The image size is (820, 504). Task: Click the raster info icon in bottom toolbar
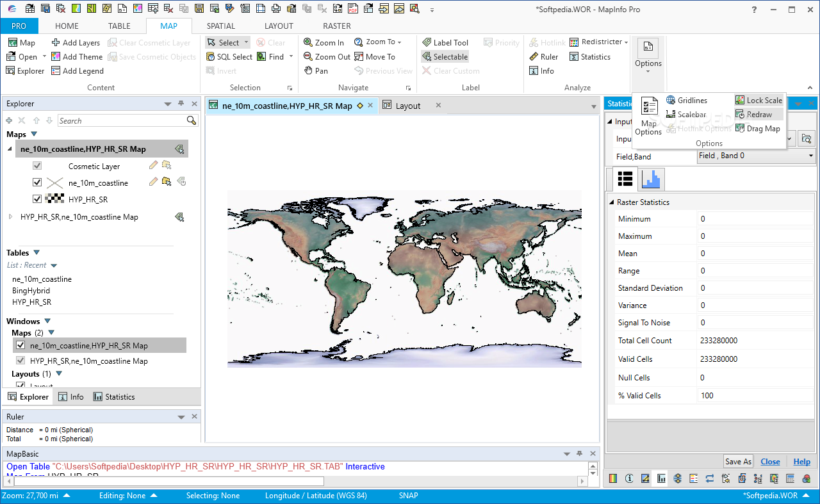point(629,478)
